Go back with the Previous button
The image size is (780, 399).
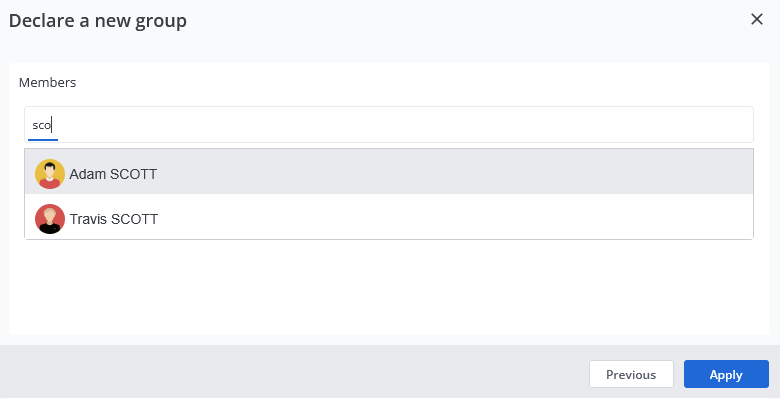(x=631, y=374)
